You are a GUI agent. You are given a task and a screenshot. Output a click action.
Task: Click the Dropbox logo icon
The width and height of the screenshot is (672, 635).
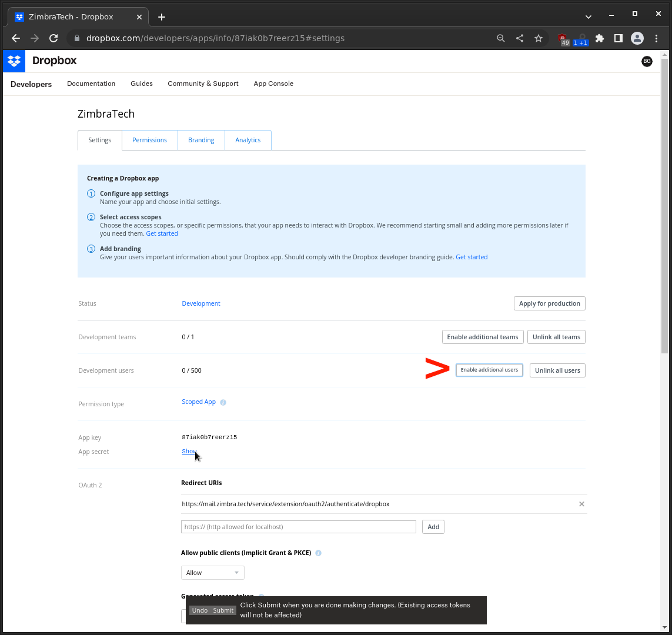click(x=14, y=61)
